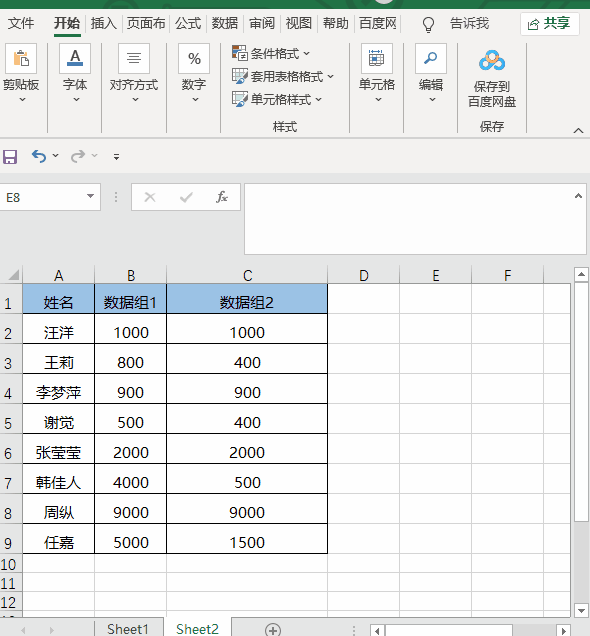Click the Number (数字) percent icon
The height and width of the screenshot is (636, 590).
194,59
